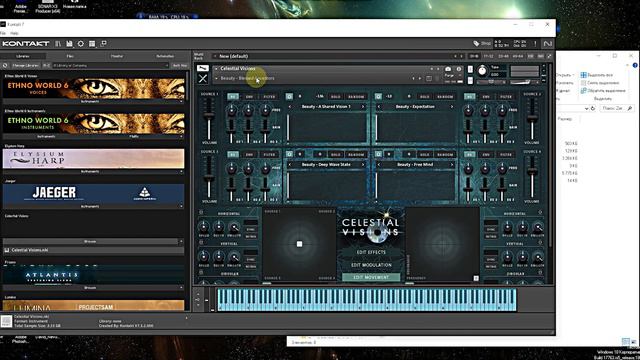Viewport: 640px width, 360px height.
Task: Click the camera snapshot icon
Action: click(x=448, y=69)
